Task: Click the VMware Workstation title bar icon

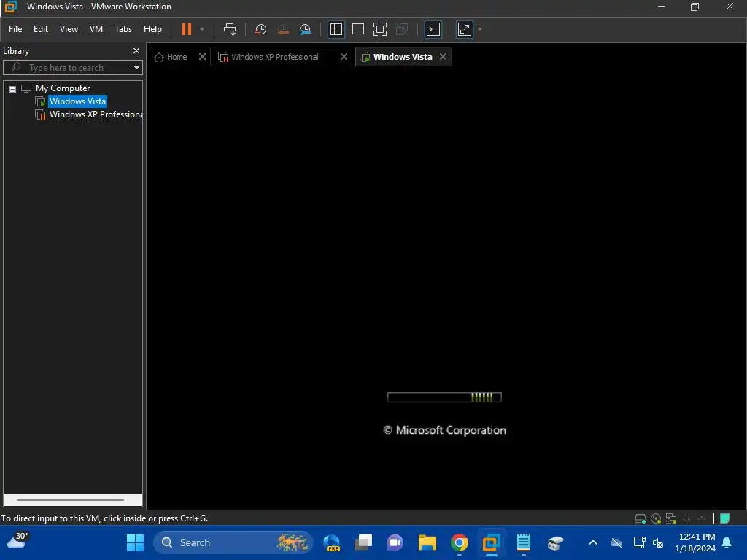Action: (10, 7)
